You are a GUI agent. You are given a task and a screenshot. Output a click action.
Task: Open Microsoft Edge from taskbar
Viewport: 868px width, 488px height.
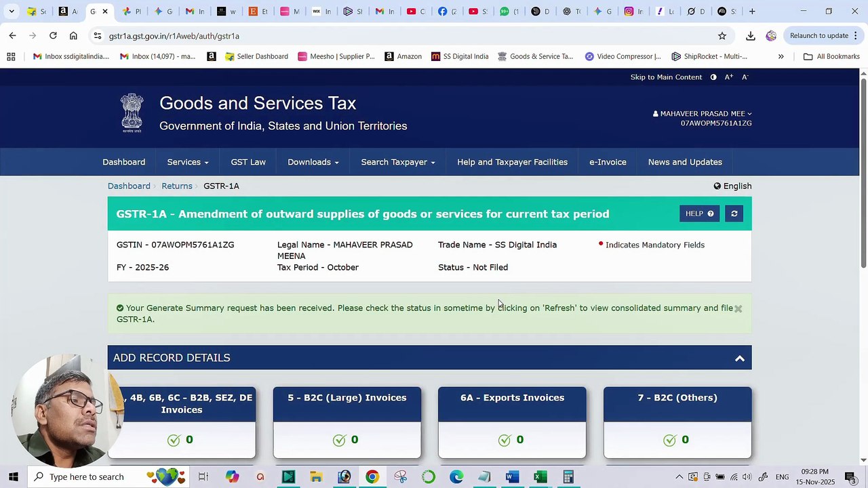click(x=456, y=476)
